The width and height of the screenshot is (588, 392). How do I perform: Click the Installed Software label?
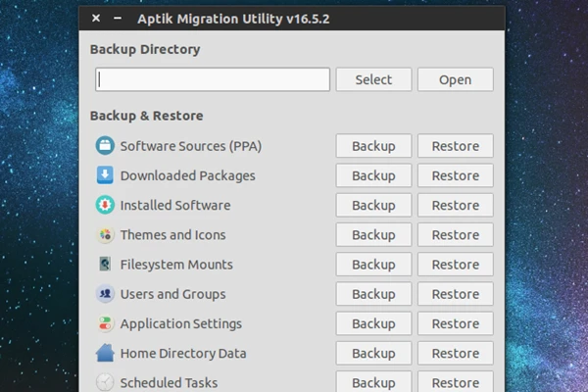point(175,205)
